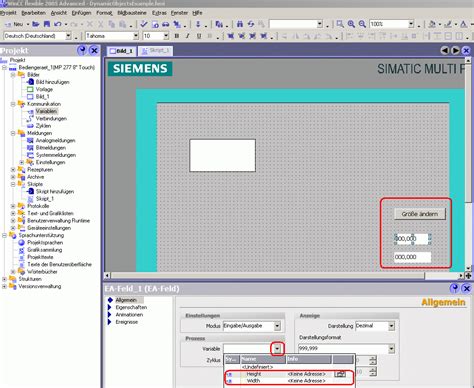Select the lower 000,000 IO field
The image size is (474, 388).
point(412,257)
